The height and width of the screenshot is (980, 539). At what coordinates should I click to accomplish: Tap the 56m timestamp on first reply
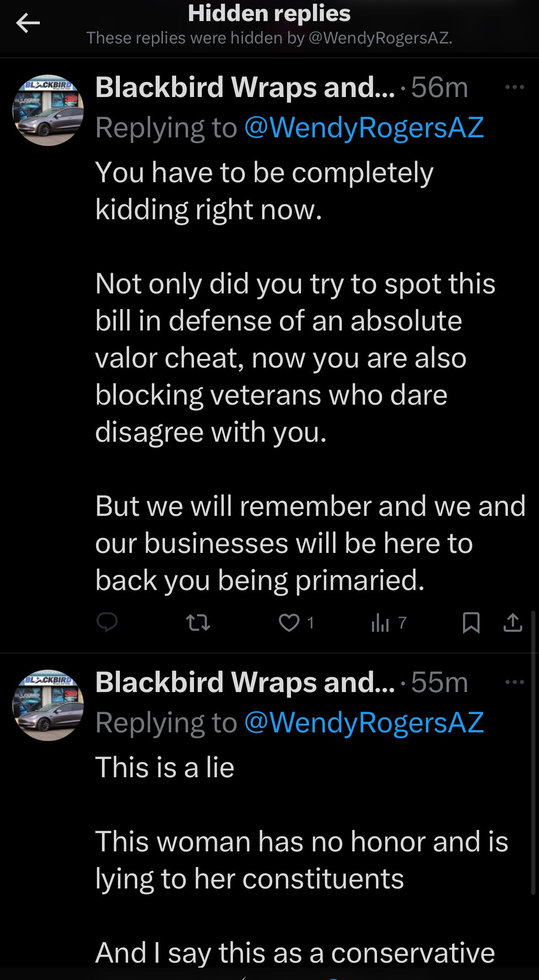(x=439, y=87)
